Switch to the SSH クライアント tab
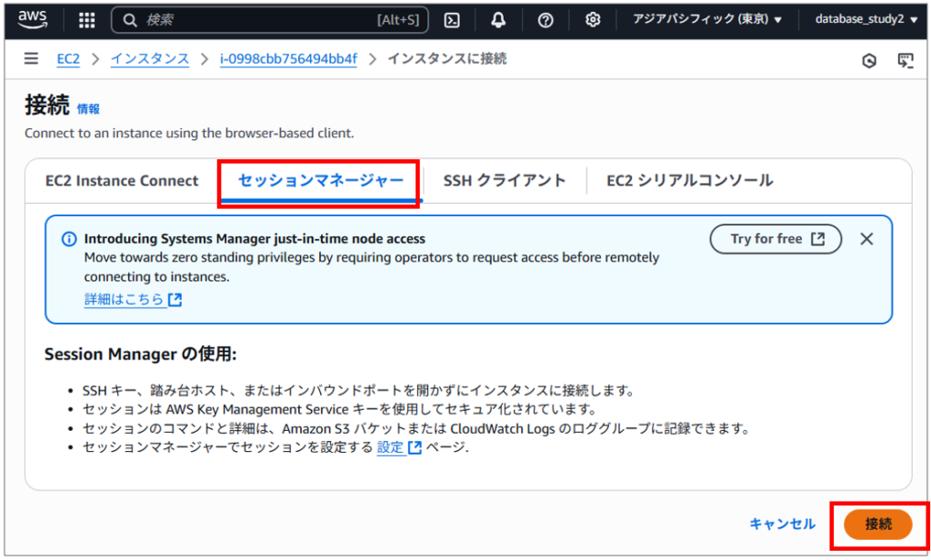The height and width of the screenshot is (560, 931). point(504,181)
